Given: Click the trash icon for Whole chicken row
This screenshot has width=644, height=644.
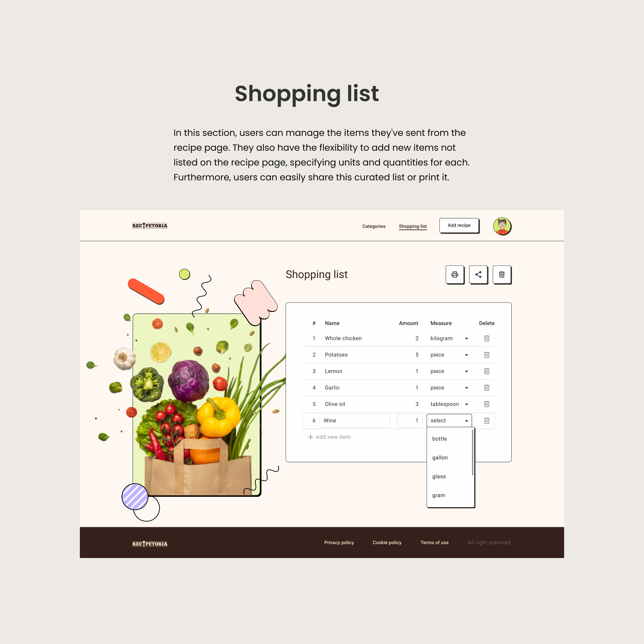Looking at the screenshot, I should (487, 338).
